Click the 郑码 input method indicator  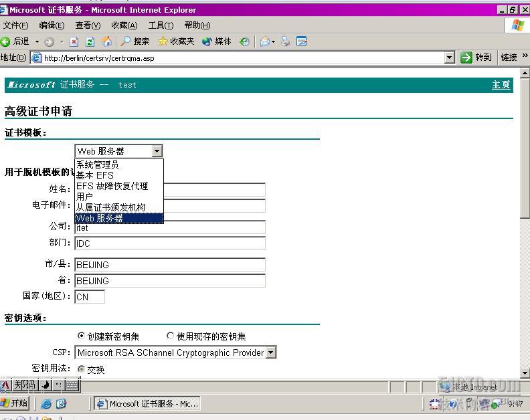click(24, 385)
